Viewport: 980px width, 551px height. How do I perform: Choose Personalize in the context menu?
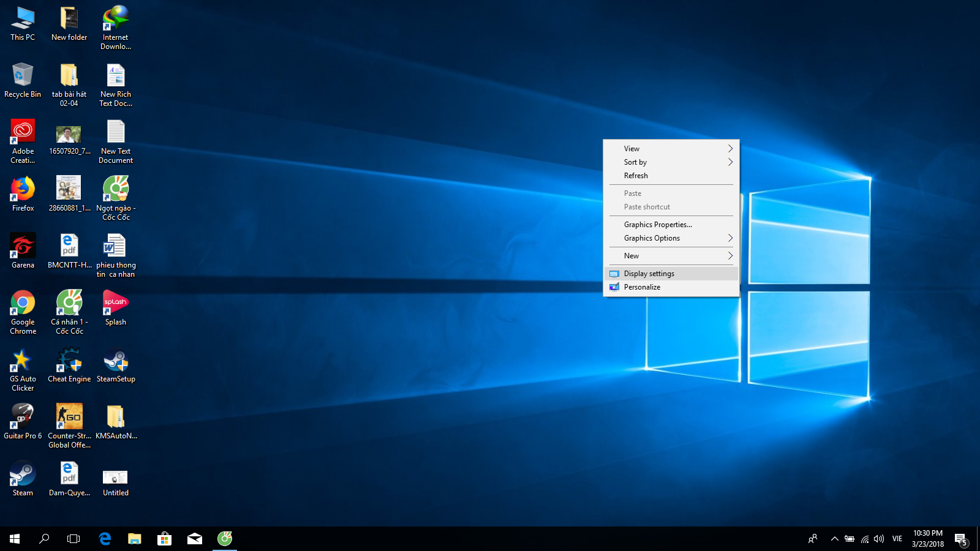click(x=642, y=287)
